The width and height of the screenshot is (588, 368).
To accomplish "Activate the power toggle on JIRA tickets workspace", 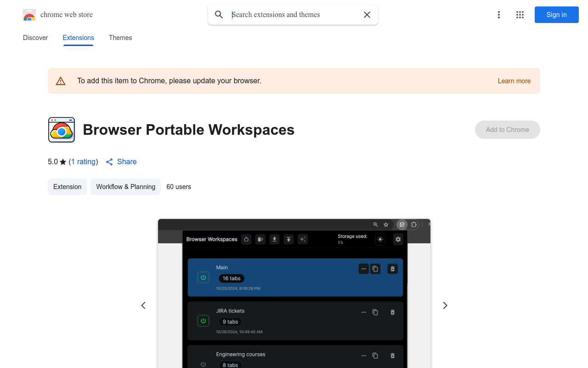I will (203, 321).
